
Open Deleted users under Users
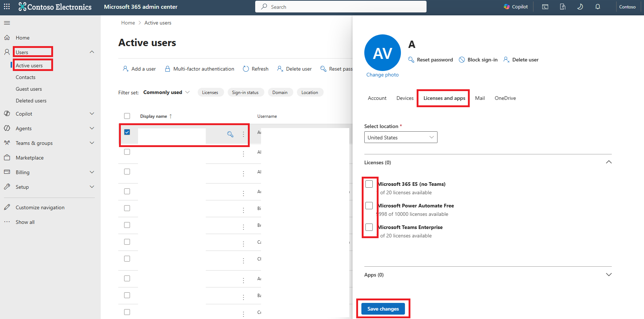(31, 101)
